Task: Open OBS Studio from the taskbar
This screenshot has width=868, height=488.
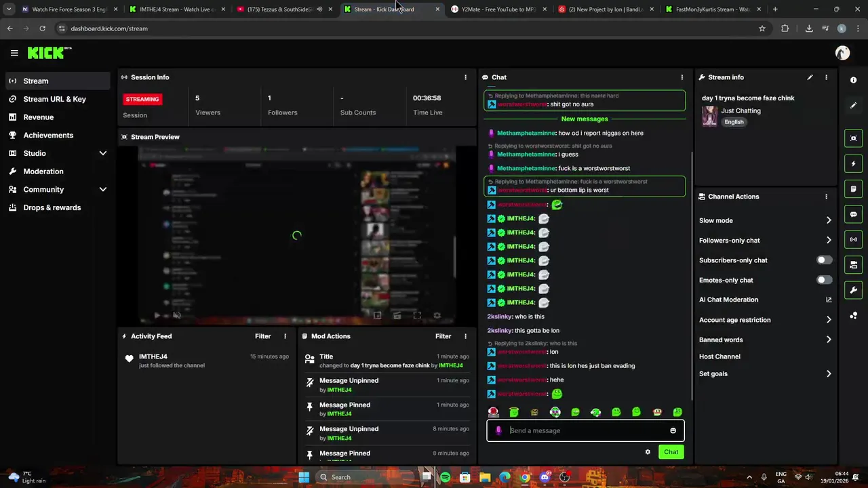Action: pyautogui.click(x=564, y=477)
